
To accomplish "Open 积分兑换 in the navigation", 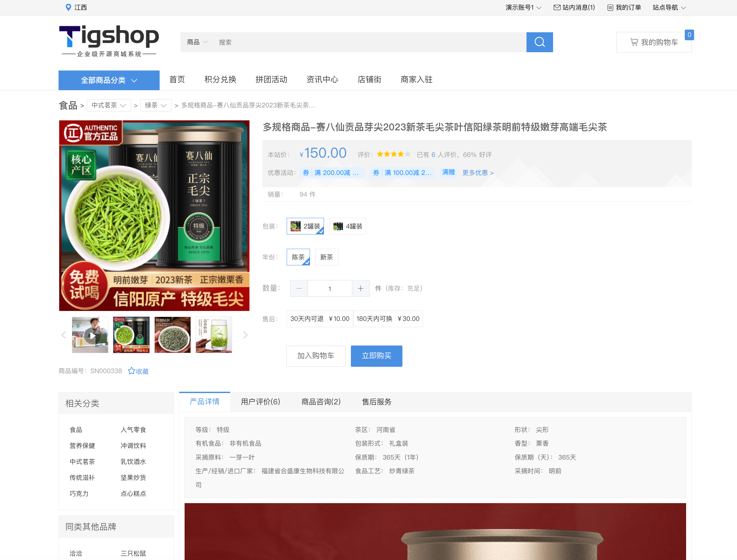I will click(x=220, y=79).
